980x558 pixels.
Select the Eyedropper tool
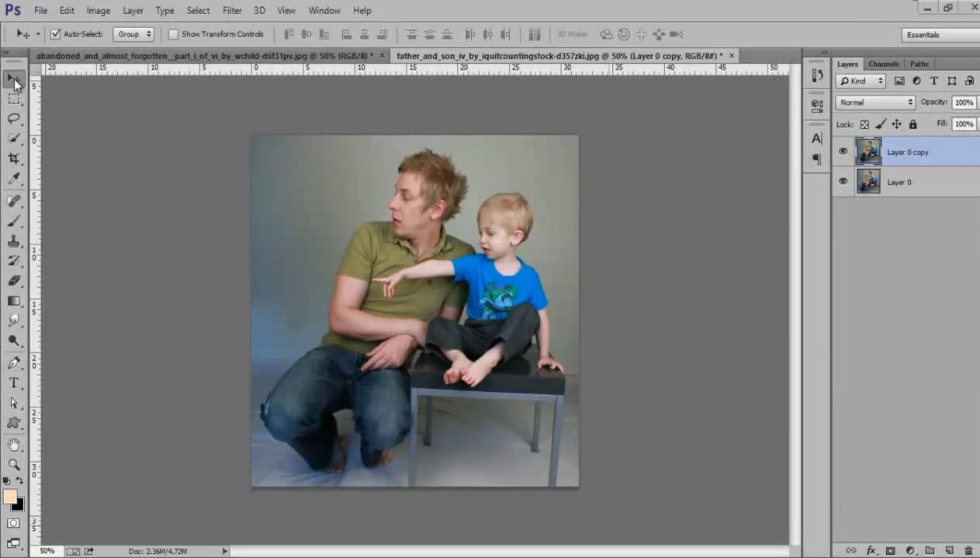[14, 178]
